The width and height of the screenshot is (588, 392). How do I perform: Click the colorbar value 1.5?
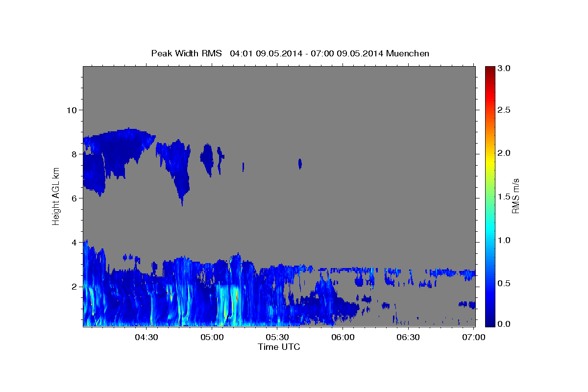(504, 196)
